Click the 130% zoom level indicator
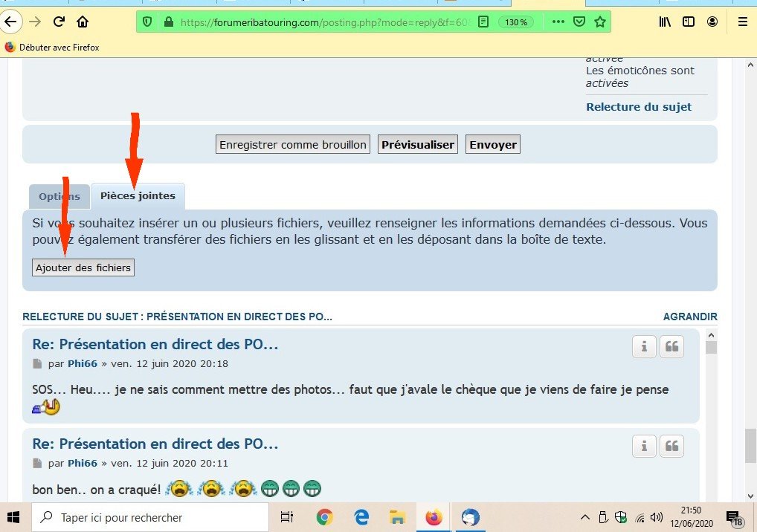This screenshot has height=532, width=757. click(515, 22)
